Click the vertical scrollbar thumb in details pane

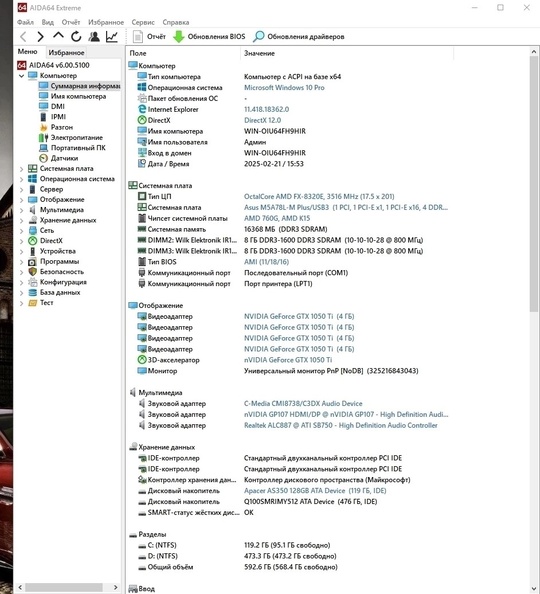pos(534,184)
